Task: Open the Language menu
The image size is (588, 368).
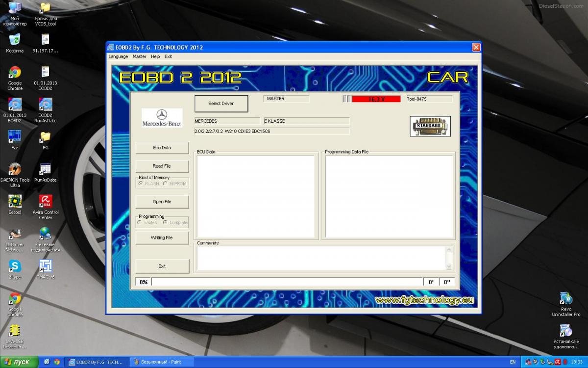Action: point(118,56)
